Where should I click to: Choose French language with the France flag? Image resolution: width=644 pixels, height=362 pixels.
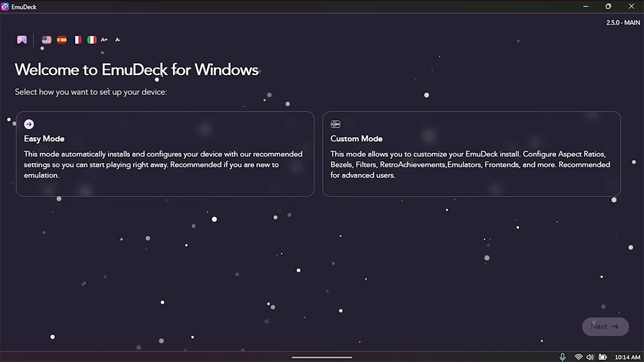[77, 39]
